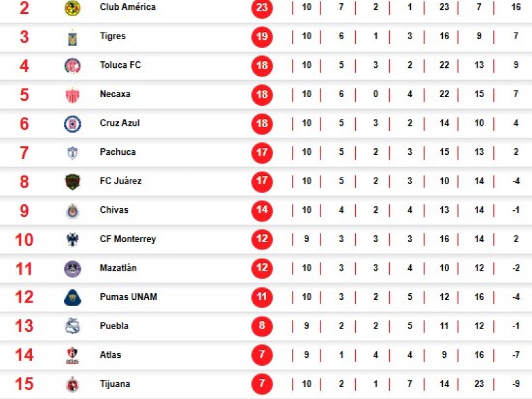Click Chivas' red 14 points badge
The width and height of the screenshot is (532, 399).
click(262, 210)
